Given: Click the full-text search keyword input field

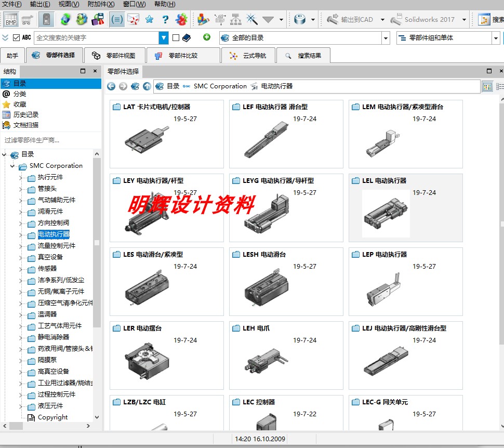Looking at the screenshot, I should (x=97, y=38).
